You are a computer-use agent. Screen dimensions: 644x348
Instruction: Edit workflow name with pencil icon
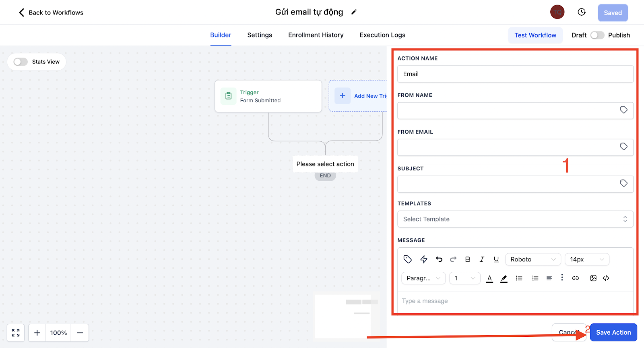pyautogui.click(x=354, y=12)
